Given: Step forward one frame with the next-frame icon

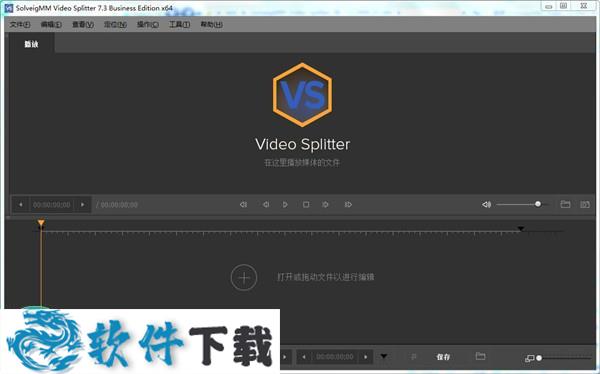Looking at the screenshot, I should [325, 205].
